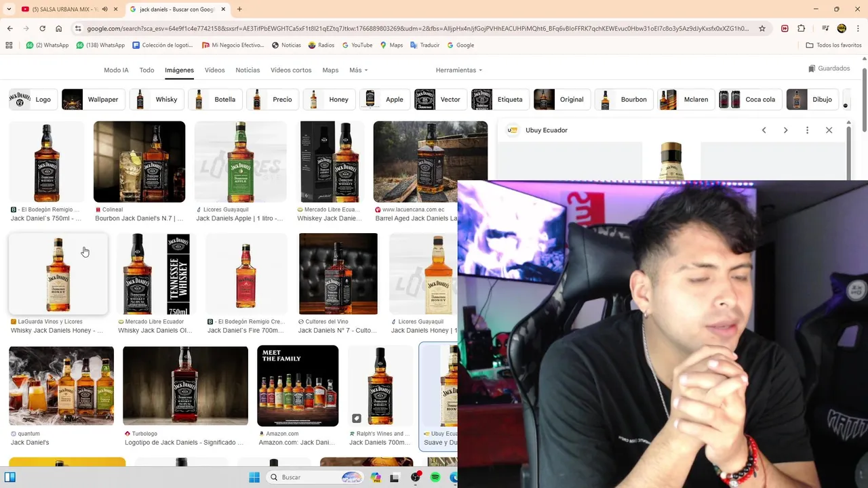Open Guardados saved items
Viewport: 868px width, 488px height.
coord(829,68)
